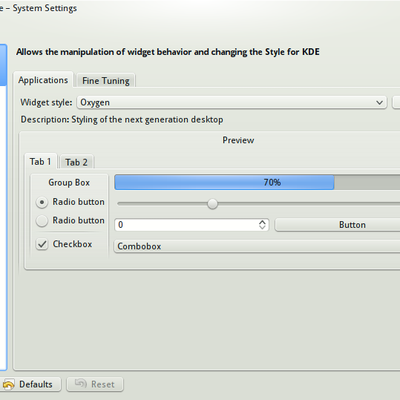Viewport: 400px width, 400px height.
Task: Open the Widget style Oxygen dropdown
Action: (x=232, y=102)
